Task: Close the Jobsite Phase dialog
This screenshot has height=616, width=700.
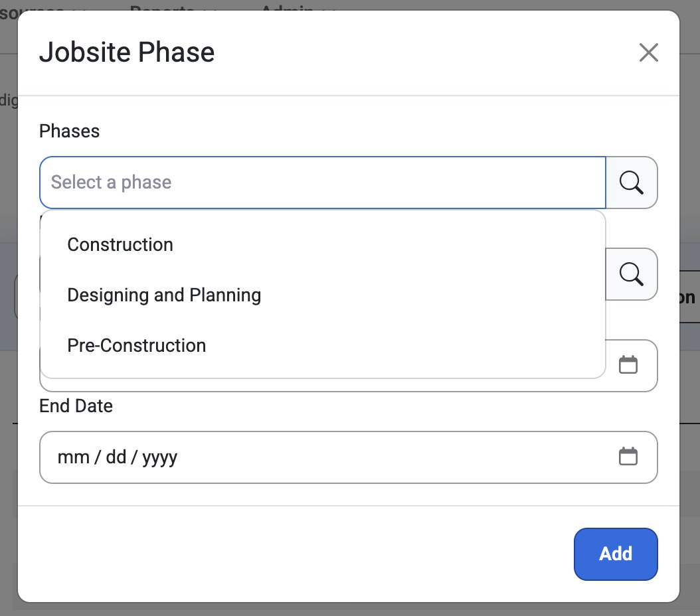Action: [648, 52]
